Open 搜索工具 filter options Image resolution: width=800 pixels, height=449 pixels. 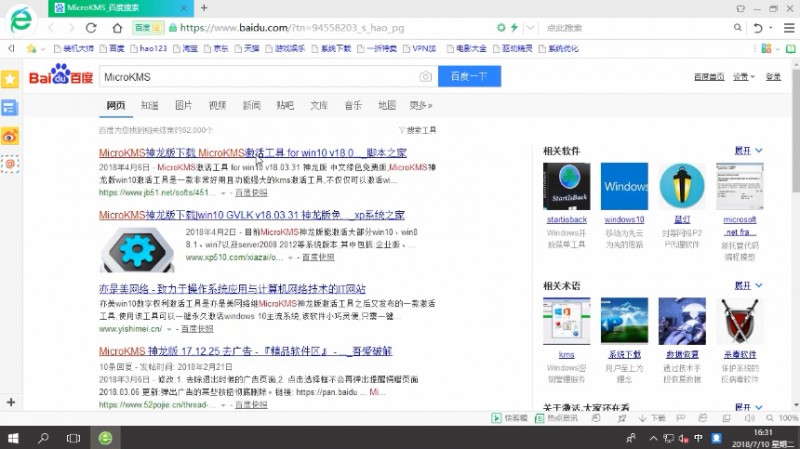tap(417, 130)
